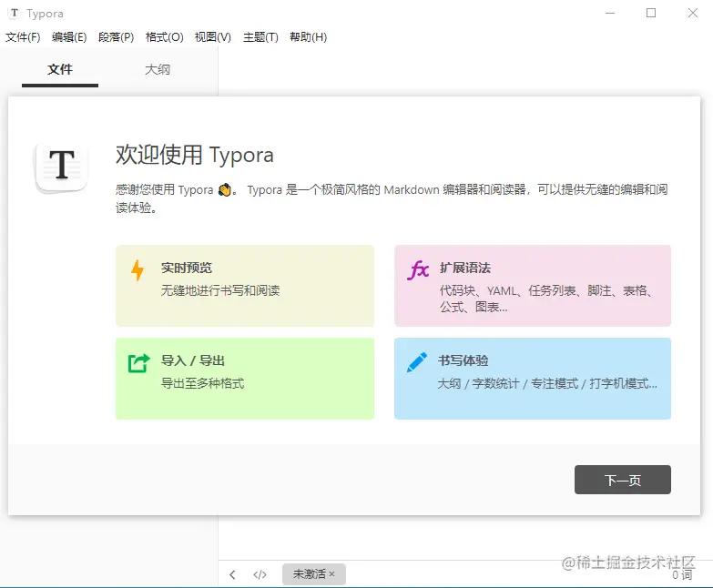Click the lightning bolt 实时预览 icon

138,270
